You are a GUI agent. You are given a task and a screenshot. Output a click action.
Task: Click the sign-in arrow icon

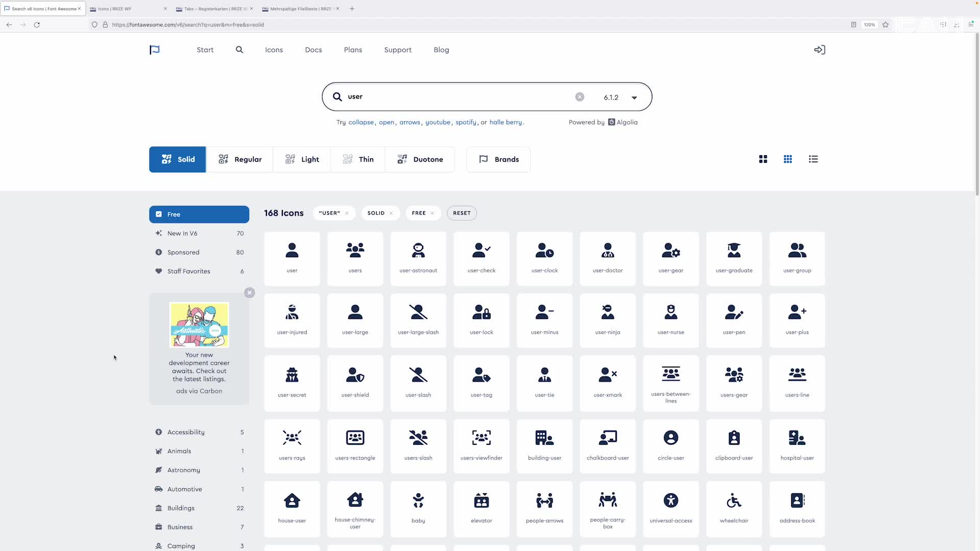[x=819, y=49]
